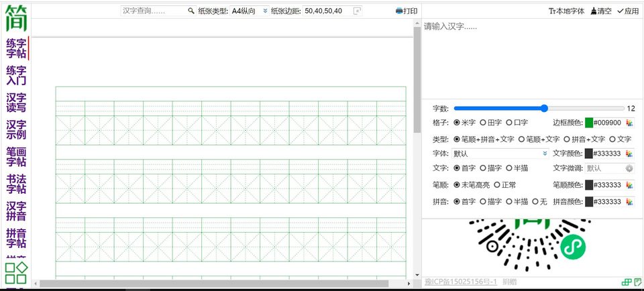
Task: Set stroke order to 正常
Action: (x=497, y=184)
